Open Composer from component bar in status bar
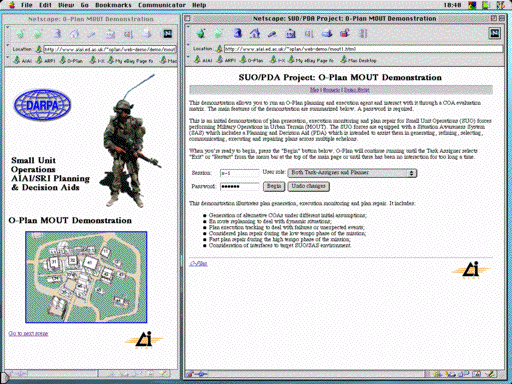The width and height of the screenshot is (512, 384). pos(490,374)
